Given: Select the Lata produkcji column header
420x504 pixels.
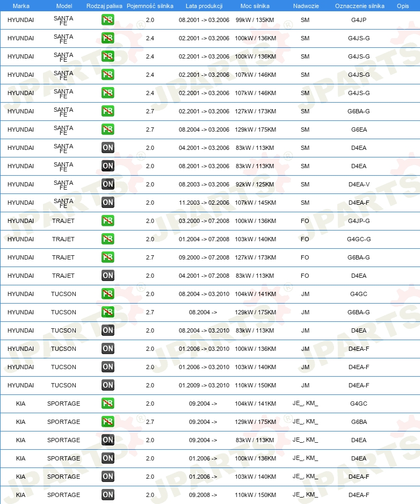Looking at the screenshot, I should coord(204,6).
